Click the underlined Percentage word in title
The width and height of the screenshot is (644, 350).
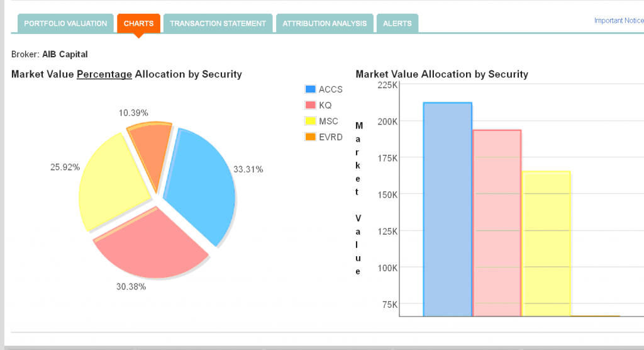click(104, 74)
